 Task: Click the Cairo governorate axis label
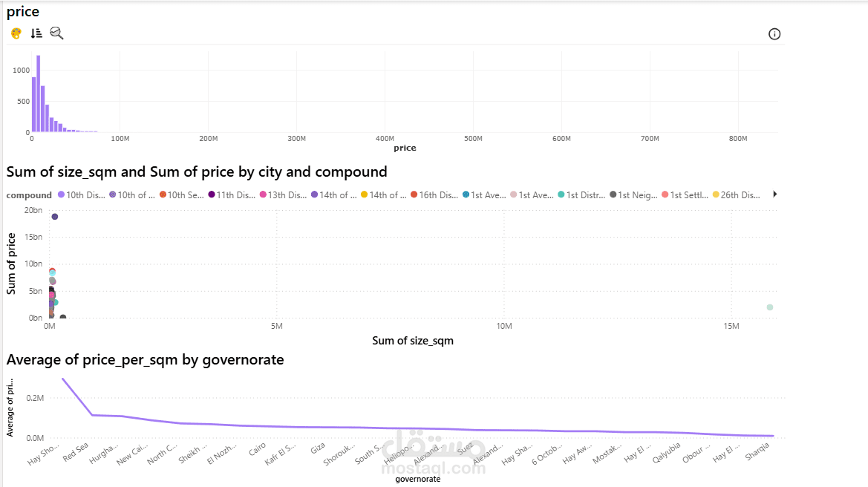click(257, 449)
